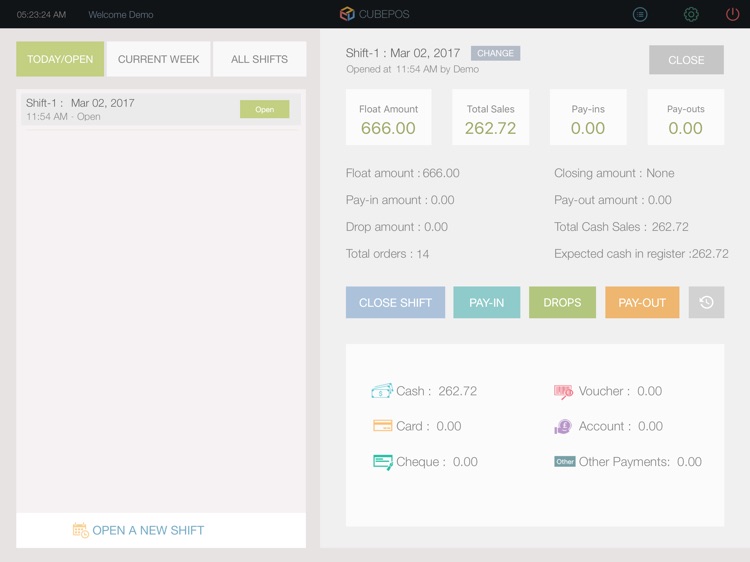This screenshot has width=750, height=562.
Task: Click the PAY-OUT button
Action: 642,302
